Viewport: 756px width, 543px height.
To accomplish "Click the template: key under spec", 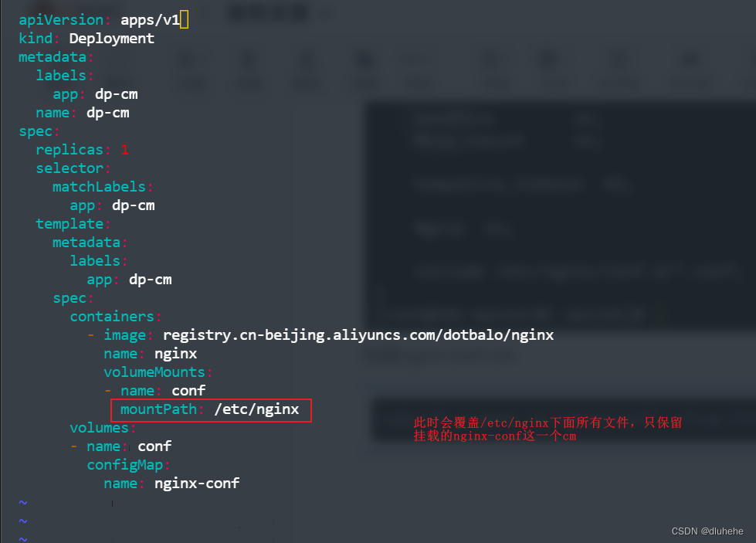I will (69, 223).
